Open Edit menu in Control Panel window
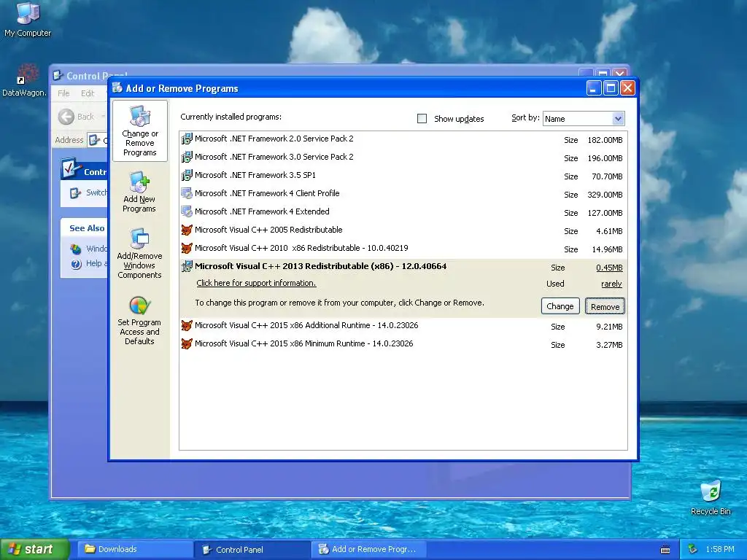This screenshot has width=747, height=560. coord(88,93)
